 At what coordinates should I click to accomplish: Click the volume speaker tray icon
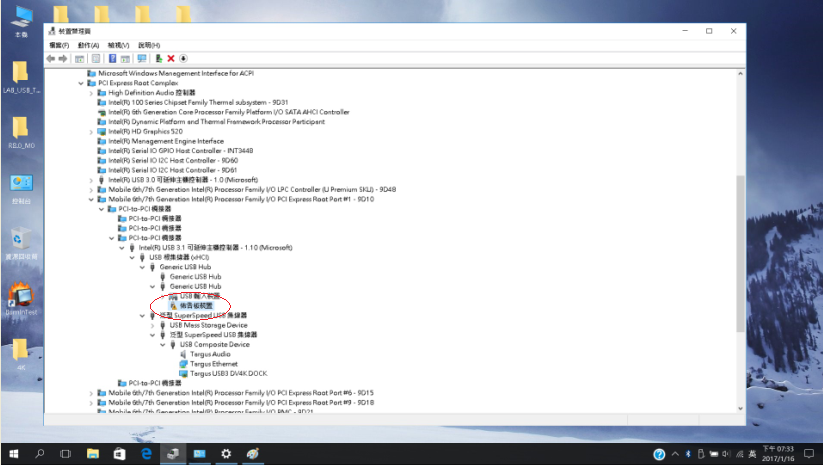(726, 455)
